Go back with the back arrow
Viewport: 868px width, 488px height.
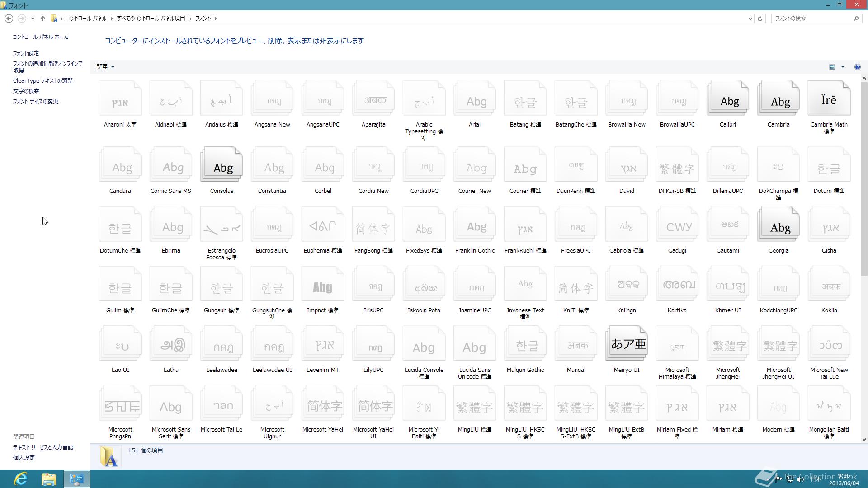pos(9,19)
